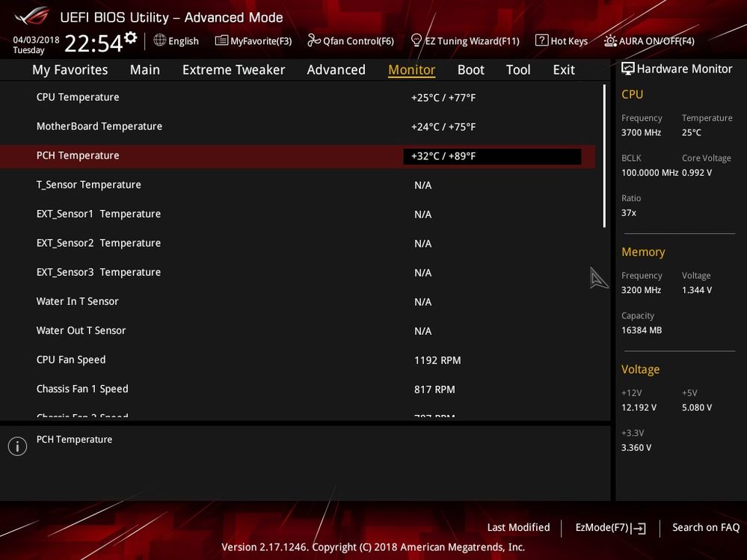The height and width of the screenshot is (560, 747).
Task: Start EZ Tuning Wizard(F11)
Action: (472, 41)
